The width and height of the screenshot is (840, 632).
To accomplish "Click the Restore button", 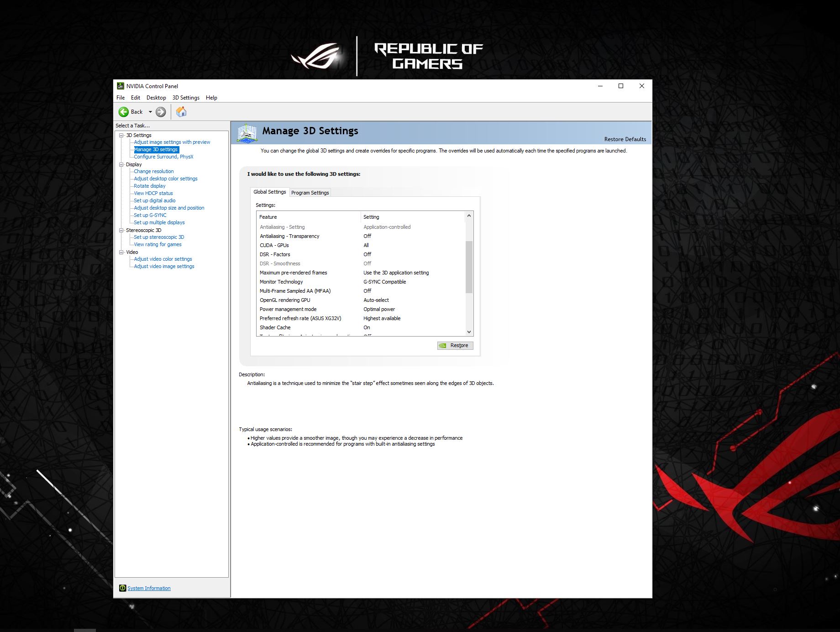I will (455, 346).
